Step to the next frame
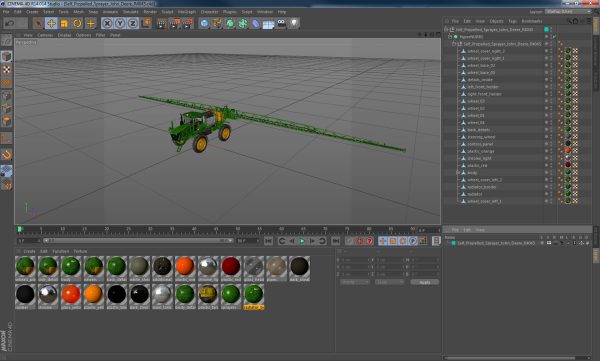 point(312,241)
